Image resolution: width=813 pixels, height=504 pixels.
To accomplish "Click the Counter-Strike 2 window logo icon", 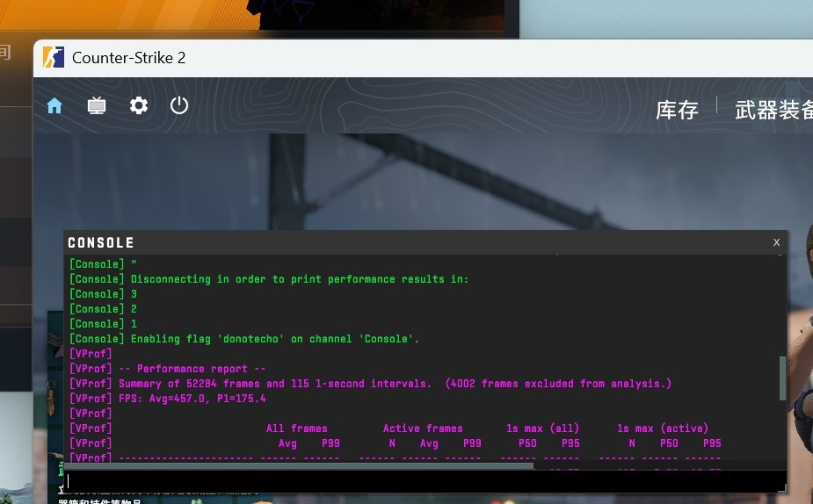I will coord(54,57).
